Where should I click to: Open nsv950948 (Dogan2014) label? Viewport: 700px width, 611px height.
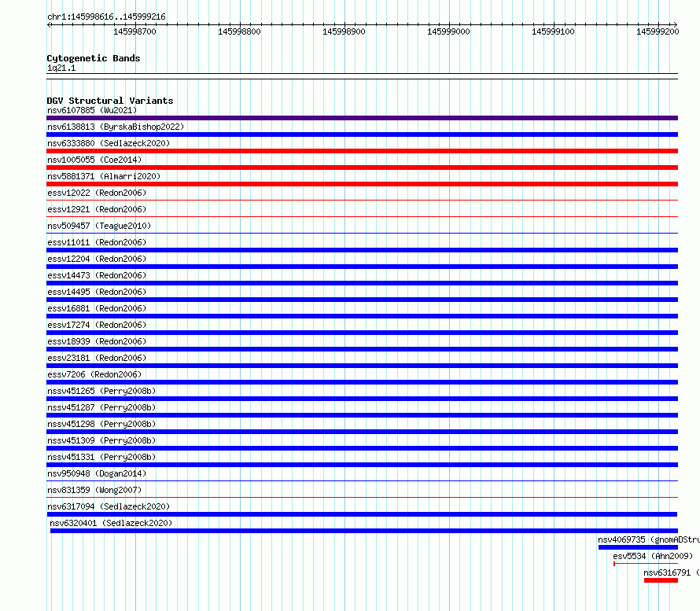[97, 473]
